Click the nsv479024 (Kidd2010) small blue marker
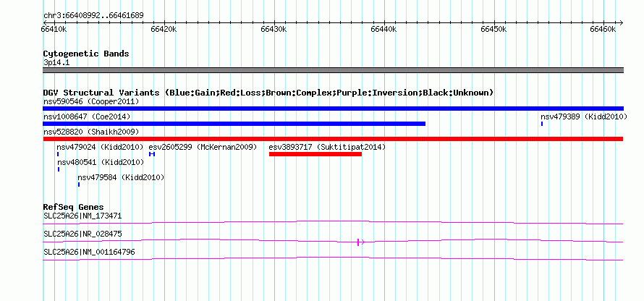This screenshot has height=301, width=644. coord(58,154)
